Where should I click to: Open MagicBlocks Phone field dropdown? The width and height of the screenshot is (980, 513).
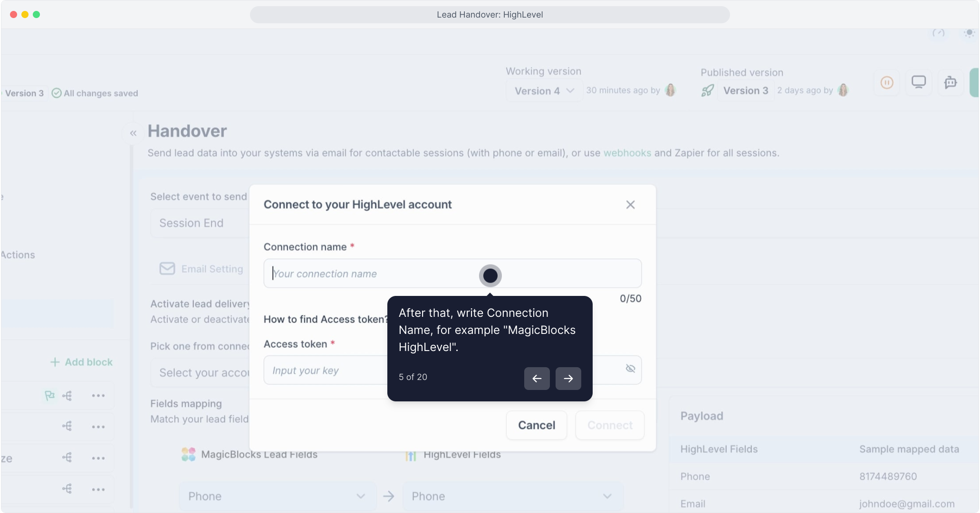click(277, 496)
